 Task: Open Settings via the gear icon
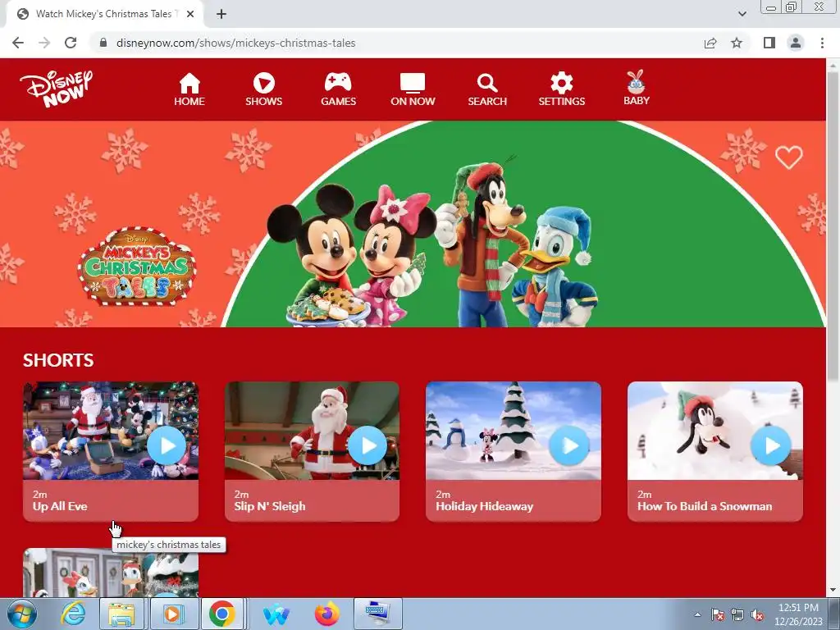coord(561,89)
